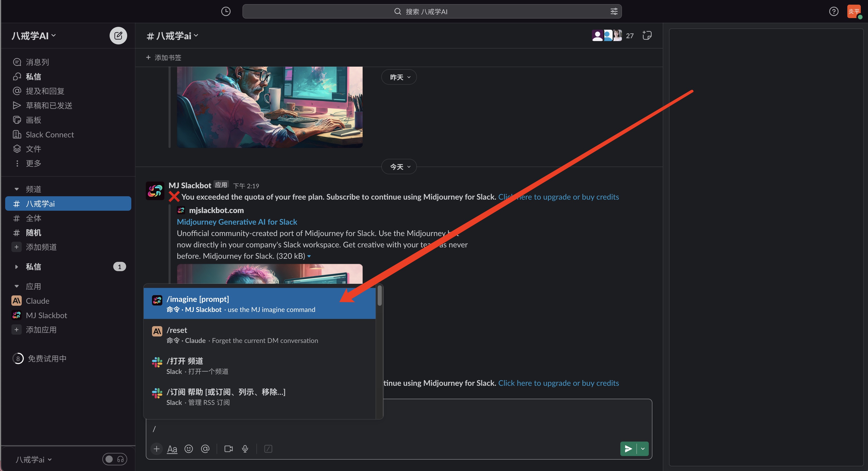This screenshot has height=471, width=868.
Task: Click the slash command list scrollbar
Action: pyautogui.click(x=379, y=296)
